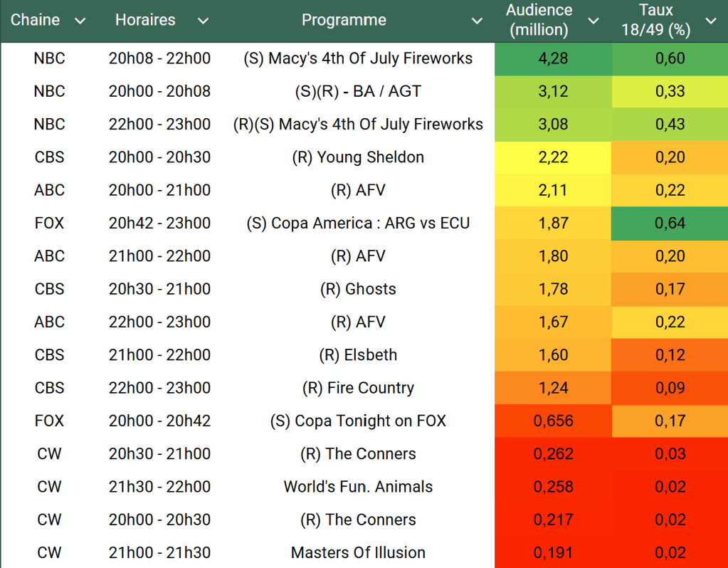Click the dark green 0,64 rating cell
Viewport: 728px width, 568px height.
670,223
